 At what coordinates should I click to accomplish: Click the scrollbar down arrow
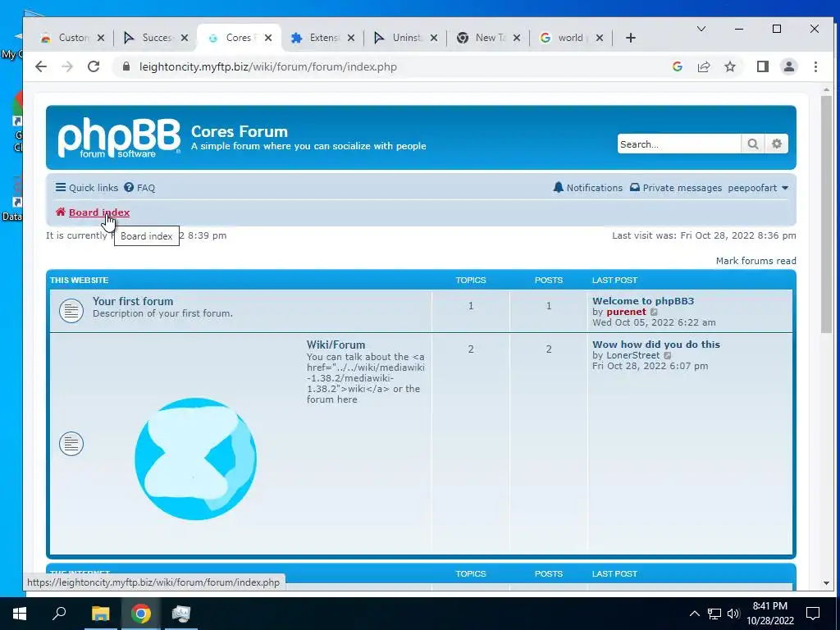(826, 583)
